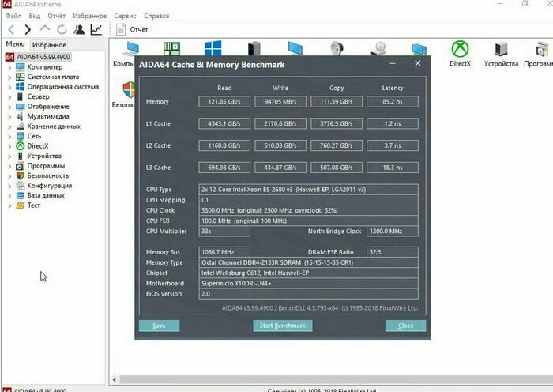Click the L2 Cache Latency value 3.7 ns
This screenshot has width=553, height=392.
[393, 145]
